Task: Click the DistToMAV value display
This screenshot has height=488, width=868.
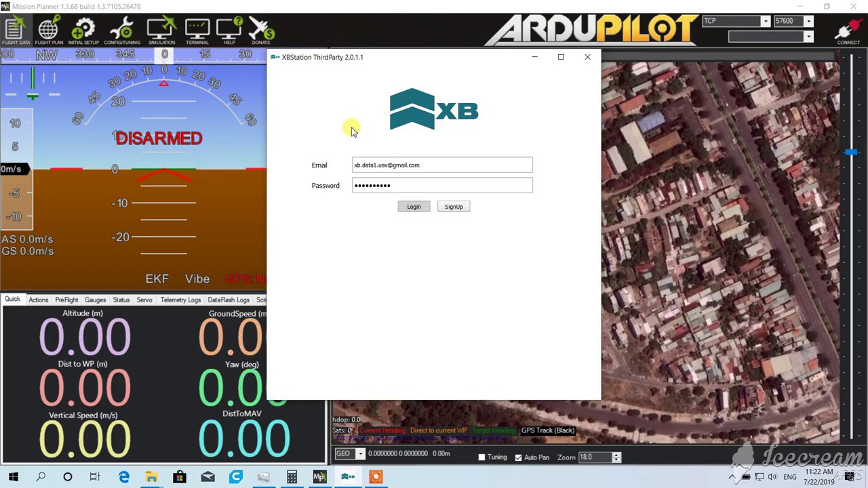Action: [244, 437]
